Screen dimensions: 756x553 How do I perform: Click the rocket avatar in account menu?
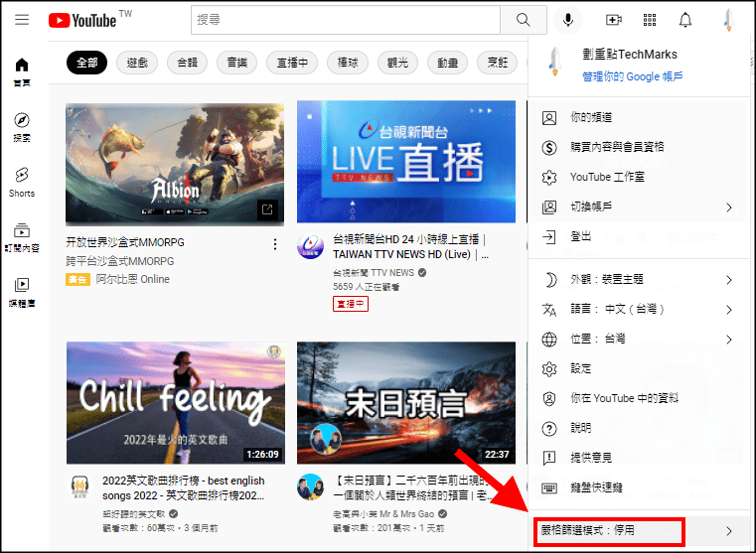click(554, 62)
